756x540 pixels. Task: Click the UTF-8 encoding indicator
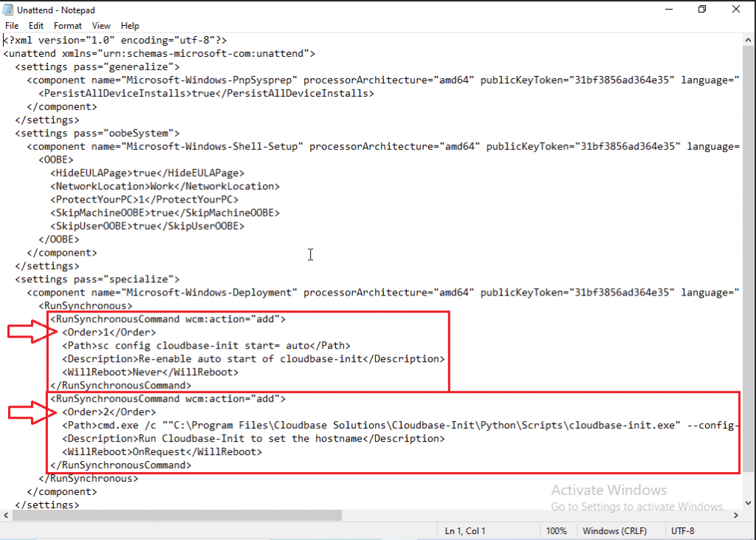tap(683, 530)
